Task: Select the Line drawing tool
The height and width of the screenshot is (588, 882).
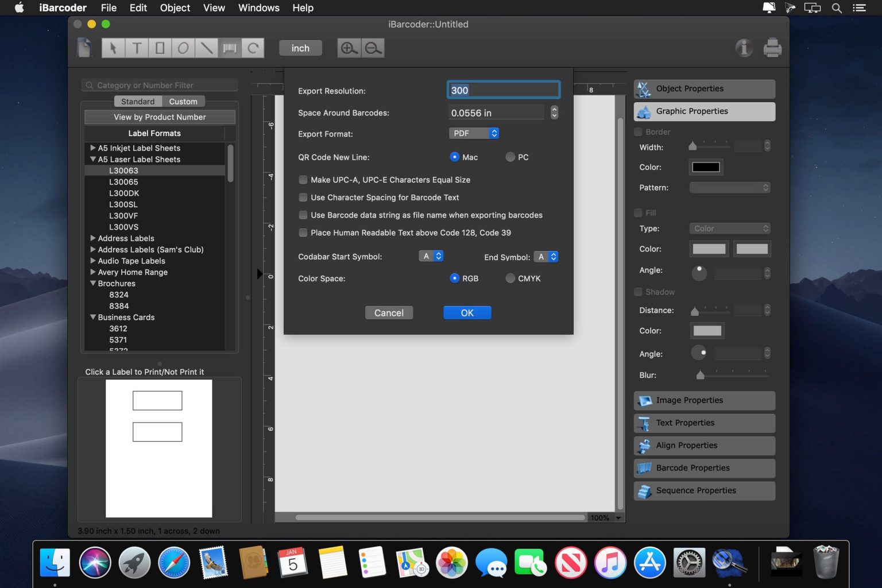Action: (x=207, y=48)
